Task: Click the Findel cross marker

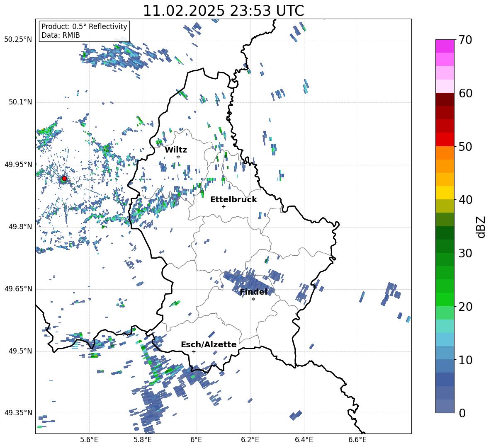Action: tap(253, 299)
